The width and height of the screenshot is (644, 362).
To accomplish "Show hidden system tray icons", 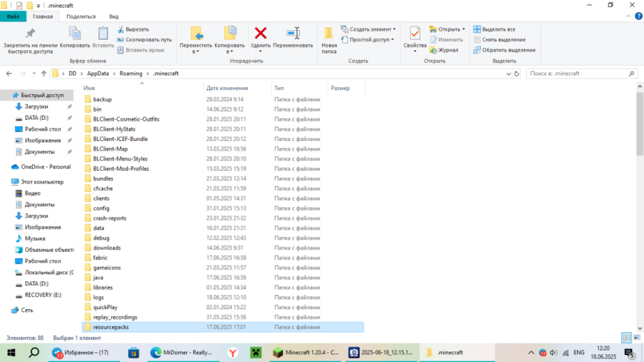I will tap(531, 352).
